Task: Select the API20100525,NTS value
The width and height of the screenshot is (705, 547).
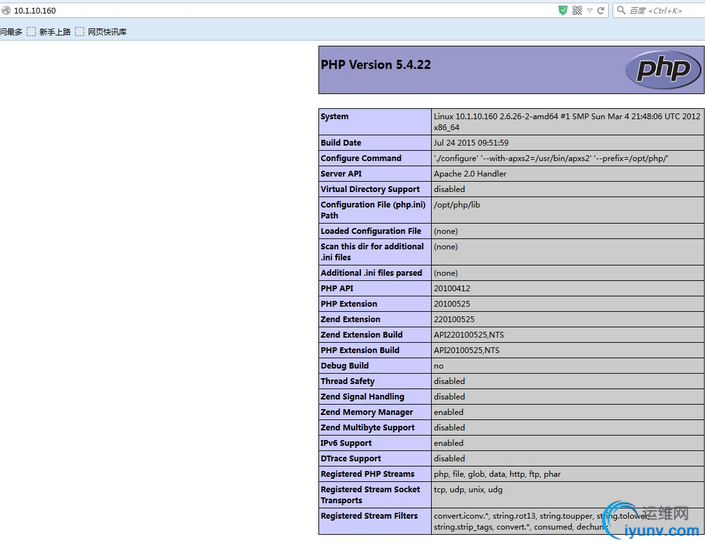Action: pyautogui.click(x=466, y=350)
